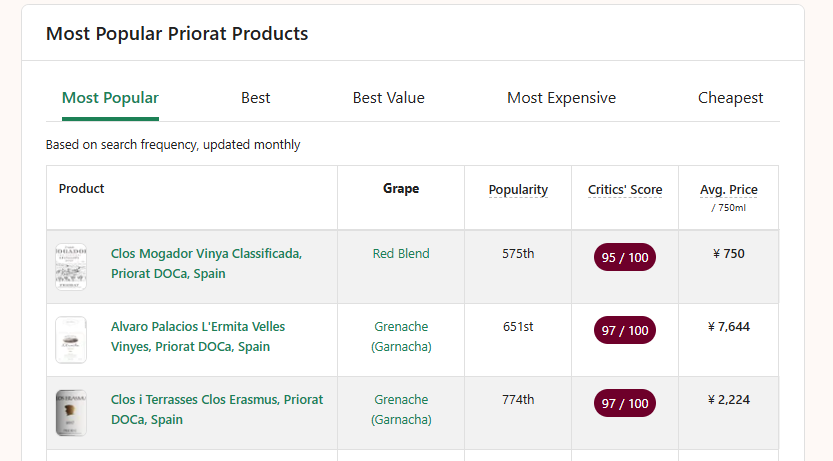This screenshot has height=461, width=833.
Task: Click the Red Blend grape link
Action: pyautogui.click(x=401, y=254)
